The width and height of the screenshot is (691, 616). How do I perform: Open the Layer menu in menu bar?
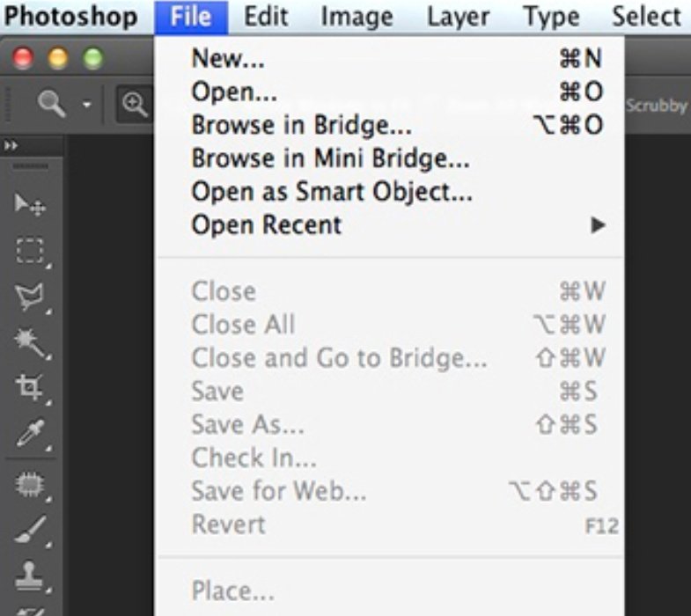point(457,16)
